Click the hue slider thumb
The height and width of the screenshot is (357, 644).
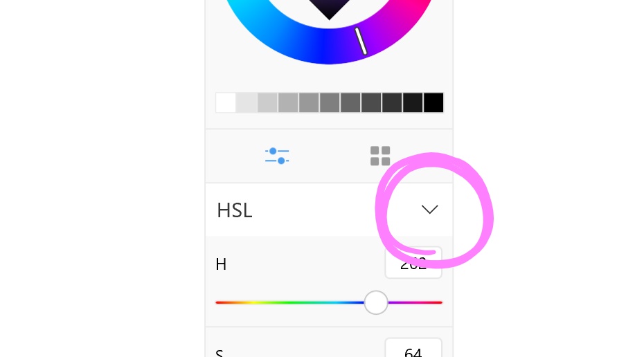tap(376, 302)
